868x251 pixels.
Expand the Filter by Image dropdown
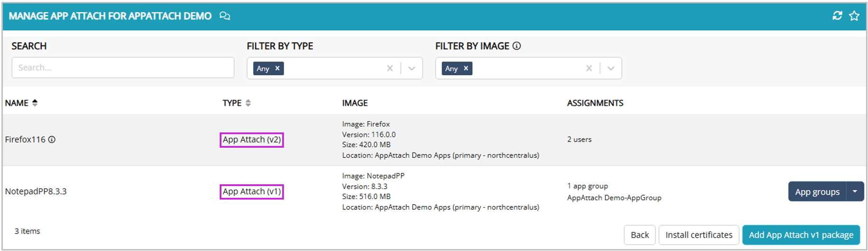click(x=610, y=68)
